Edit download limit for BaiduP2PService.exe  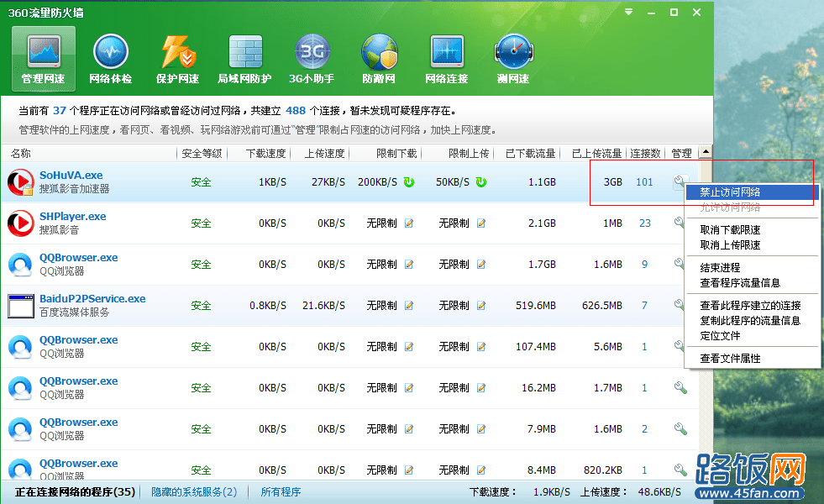click(x=409, y=306)
